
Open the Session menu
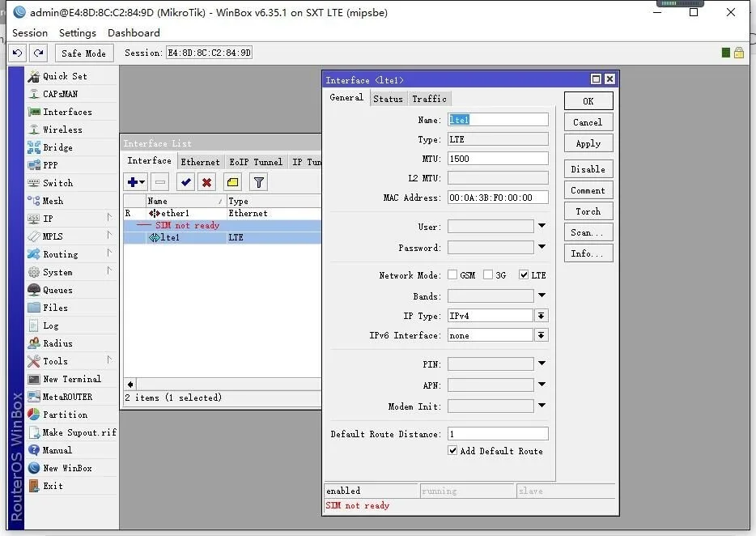tap(30, 33)
